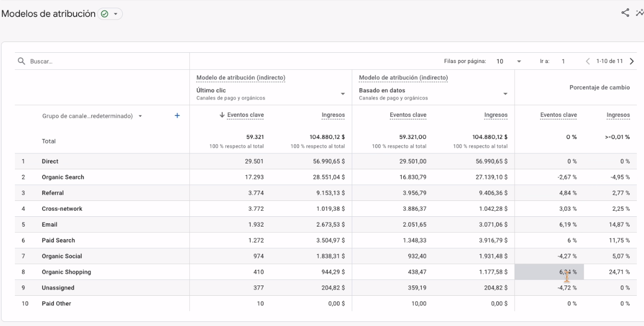Expand the Filas por página selector

point(519,62)
